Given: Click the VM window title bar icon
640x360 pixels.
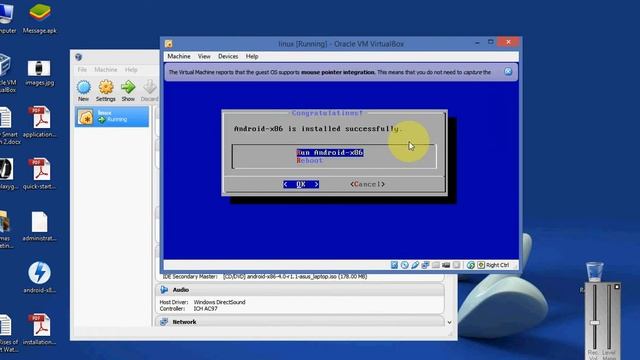Looking at the screenshot, I should point(169,44).
